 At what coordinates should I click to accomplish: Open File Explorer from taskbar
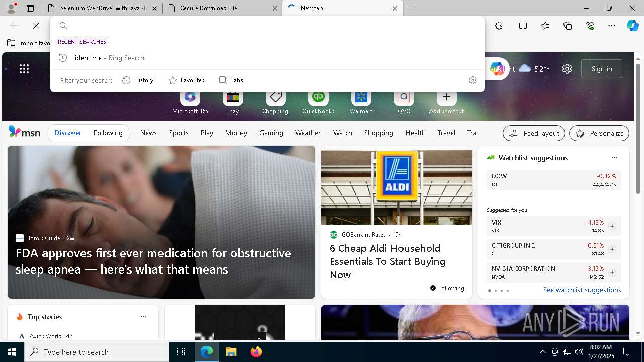[x=231, y=352]
